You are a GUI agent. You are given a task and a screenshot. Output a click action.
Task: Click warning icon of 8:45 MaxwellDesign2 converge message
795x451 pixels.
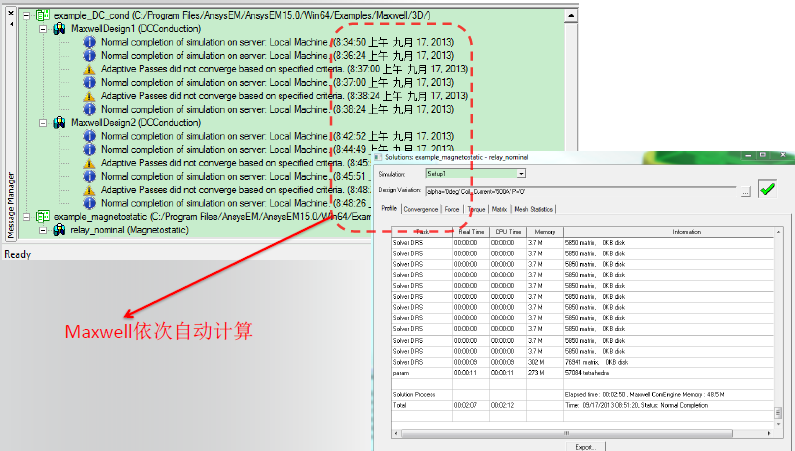click(x=89, y=163)
